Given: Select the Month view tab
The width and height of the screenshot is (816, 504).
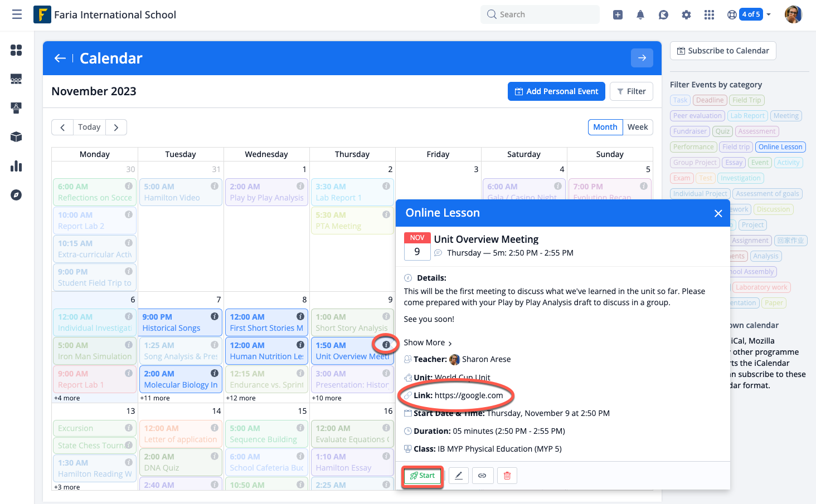Looking at the screenshot, I should [x=605, y=127].
